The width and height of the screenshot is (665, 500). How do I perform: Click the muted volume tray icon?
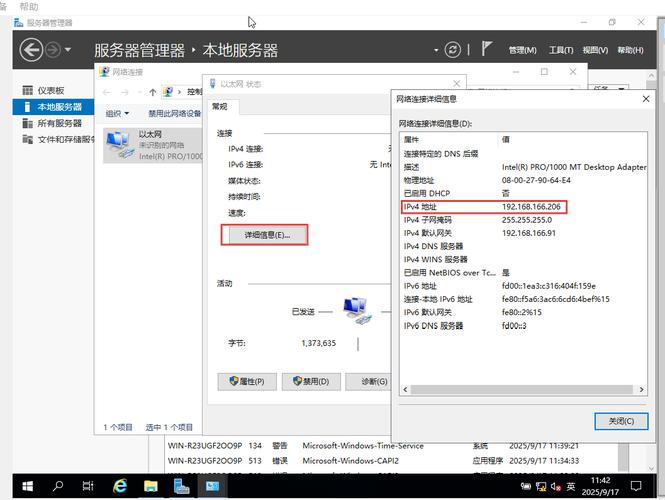point(556,487)
